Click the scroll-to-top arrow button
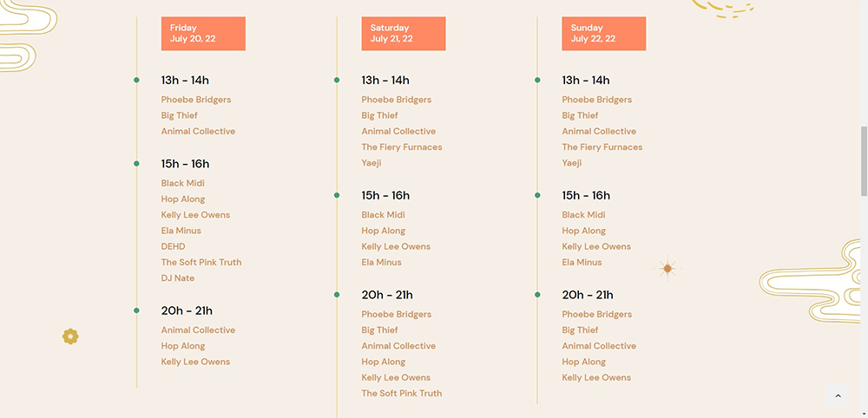 click(x=838, y=395)
